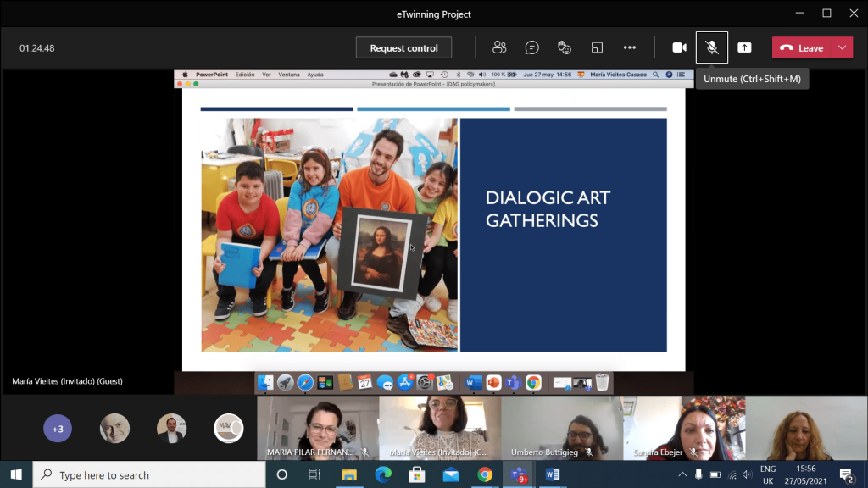Open Word from the taskbar
This screenshot has height=488, width=868.
[x=552, y=474]
